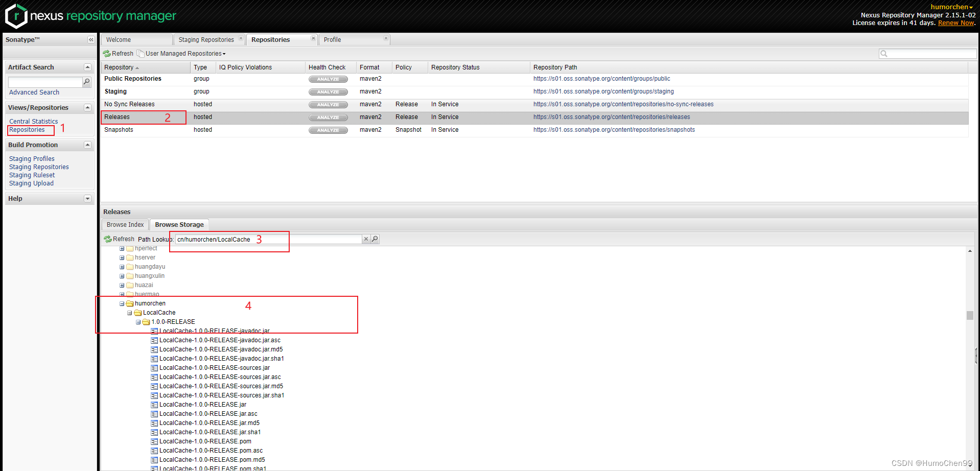Expand the huazai folder
Image resolution: width=980 pixels, height=471 pixels.
coord(122,286)
